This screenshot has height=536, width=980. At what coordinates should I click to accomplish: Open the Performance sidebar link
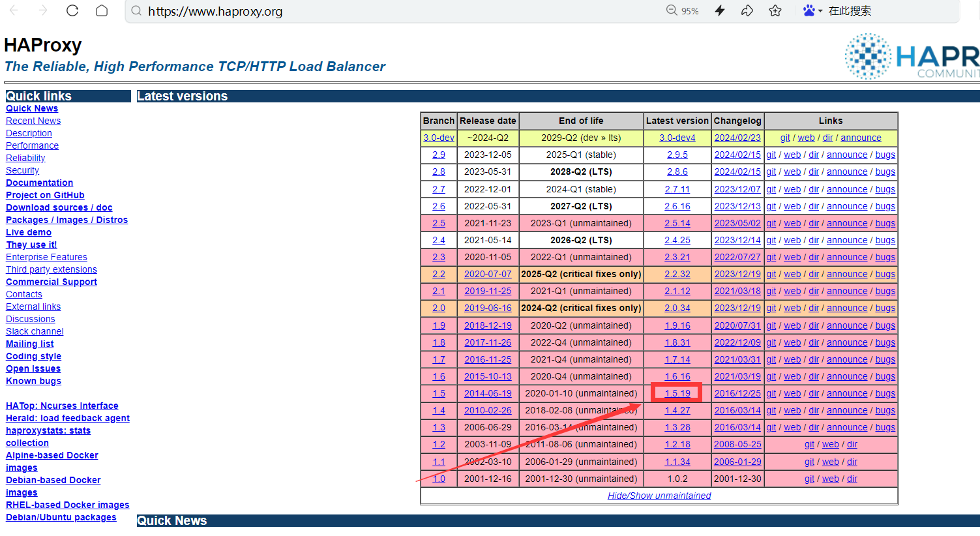point(32,145)
